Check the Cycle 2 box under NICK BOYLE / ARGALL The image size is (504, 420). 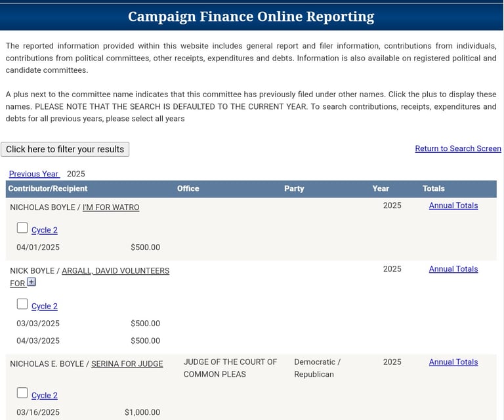click(x=22, y=304)
